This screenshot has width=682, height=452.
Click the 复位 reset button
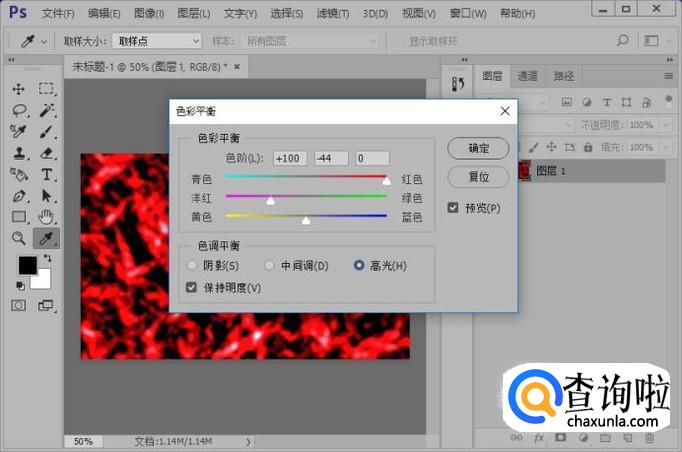[x=478, y=177]
